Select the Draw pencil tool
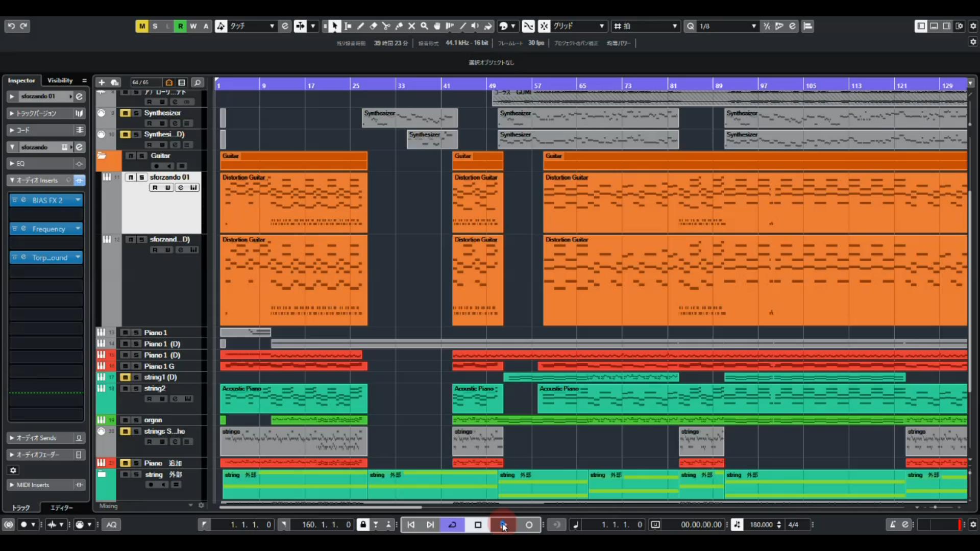 pos(360,26)
